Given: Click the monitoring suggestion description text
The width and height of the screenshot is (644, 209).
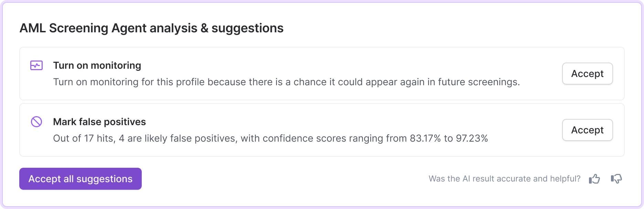Looking at the screenshot, I should [x=286, y=82].
